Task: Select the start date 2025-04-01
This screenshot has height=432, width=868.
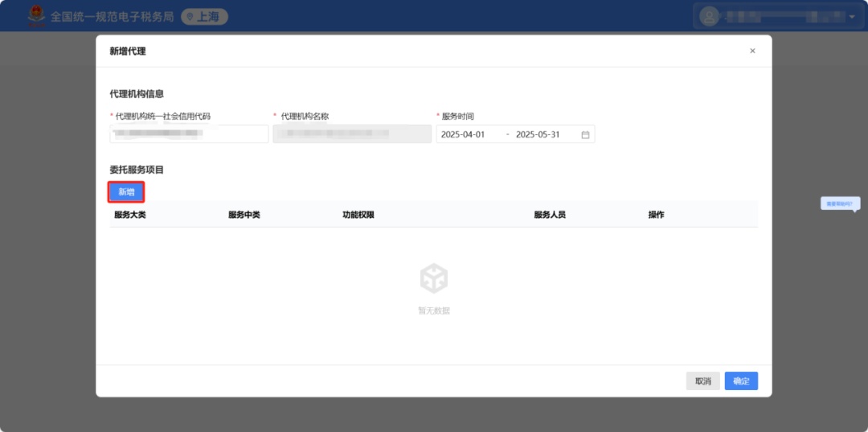Action: pyautogui.click(x=463, y=134)
